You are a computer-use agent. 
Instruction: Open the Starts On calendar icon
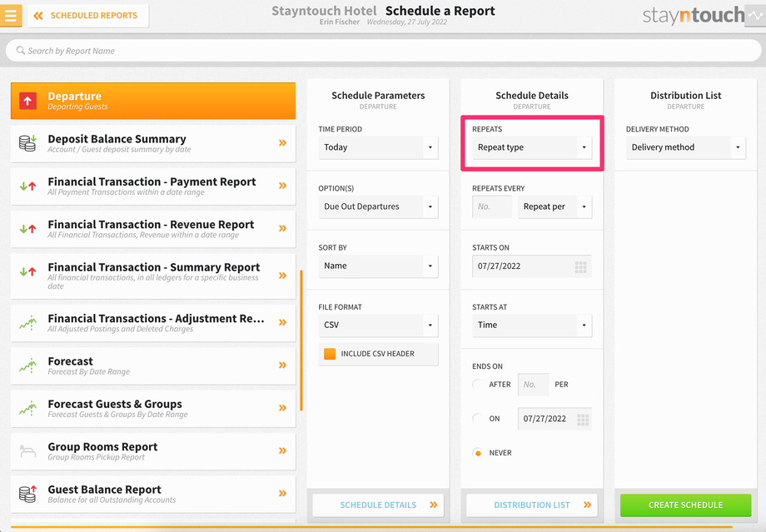[x=581, y=266]
